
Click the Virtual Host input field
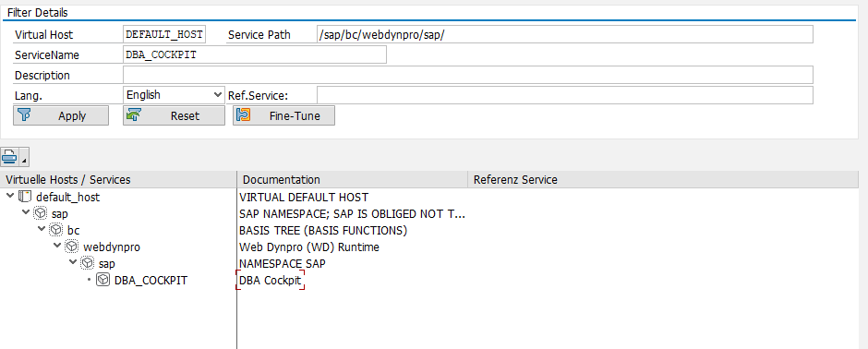tap(164, 34)
